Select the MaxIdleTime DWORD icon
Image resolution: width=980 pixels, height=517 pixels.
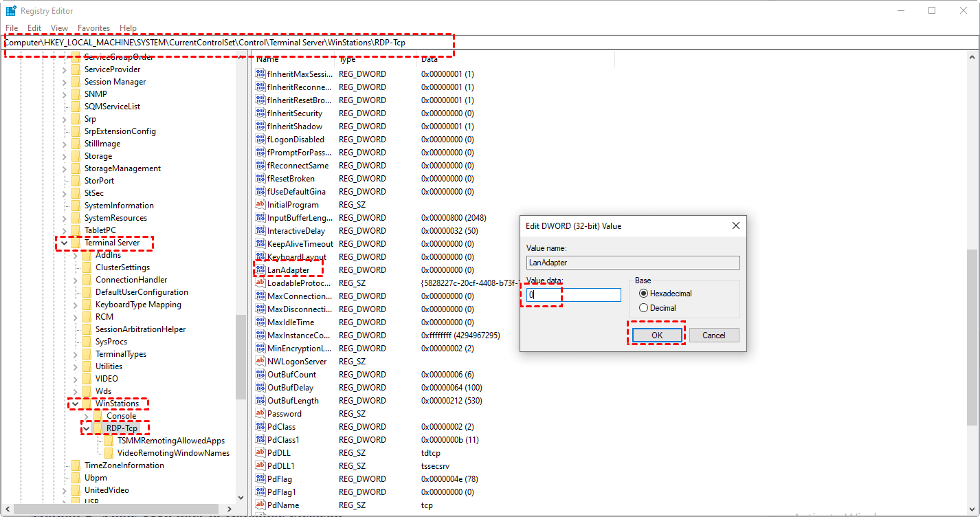click(x=260, y=322)
